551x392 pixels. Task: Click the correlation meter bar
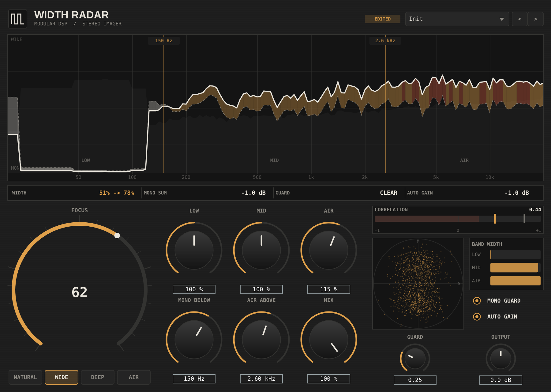click(x=458, y=219)
